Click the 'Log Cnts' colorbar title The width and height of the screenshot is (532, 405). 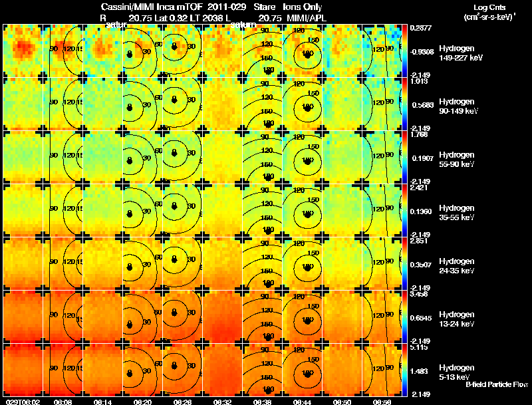[x=489, y=7]
